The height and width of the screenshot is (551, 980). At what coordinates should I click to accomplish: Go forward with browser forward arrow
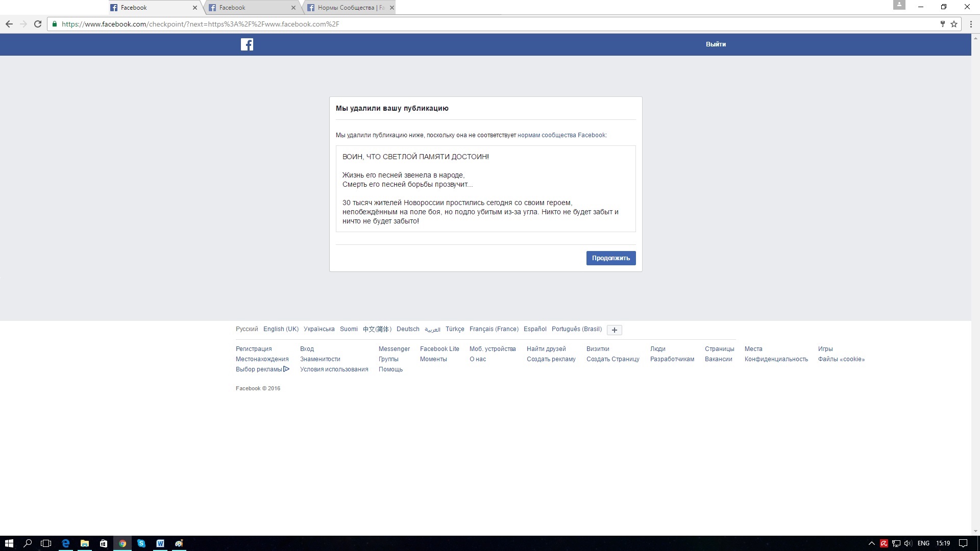tap(23, 24)
